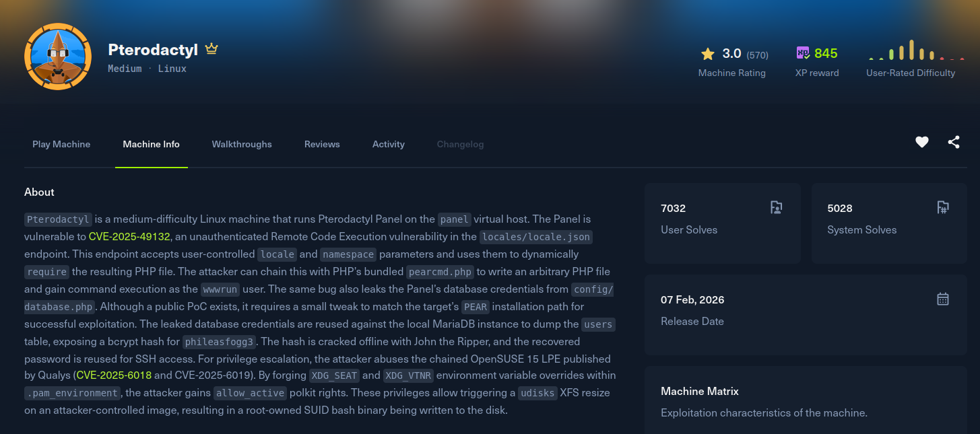Click the Machine Matrix heading
This screenshot has width=980, height=434.
coord(700,392)
